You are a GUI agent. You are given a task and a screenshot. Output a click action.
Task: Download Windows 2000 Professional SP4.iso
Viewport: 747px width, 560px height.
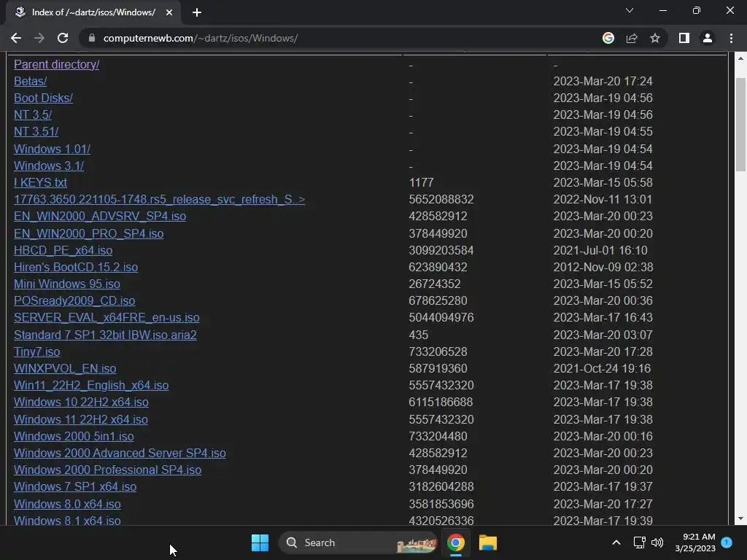[108, 470]
